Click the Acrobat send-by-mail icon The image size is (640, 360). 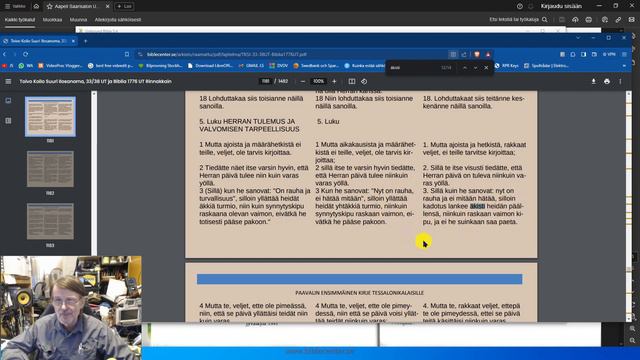(x=631, y=20)
